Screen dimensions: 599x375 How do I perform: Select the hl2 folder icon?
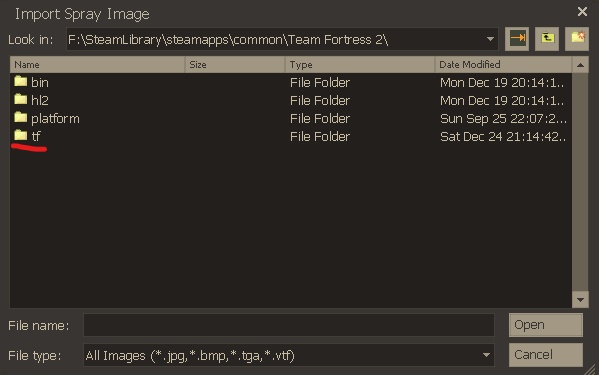pyautogui.click(x=21, y=100)
